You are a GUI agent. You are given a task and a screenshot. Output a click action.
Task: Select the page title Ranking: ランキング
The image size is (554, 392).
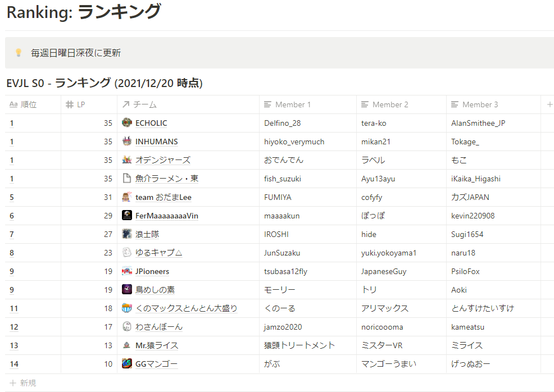84,12
